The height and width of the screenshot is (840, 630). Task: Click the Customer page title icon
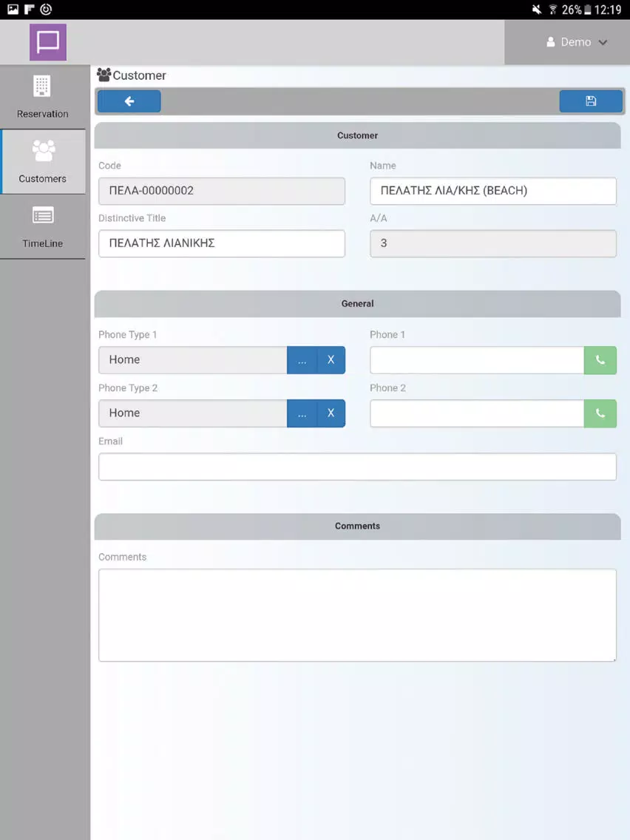click(x=104, y=75)
